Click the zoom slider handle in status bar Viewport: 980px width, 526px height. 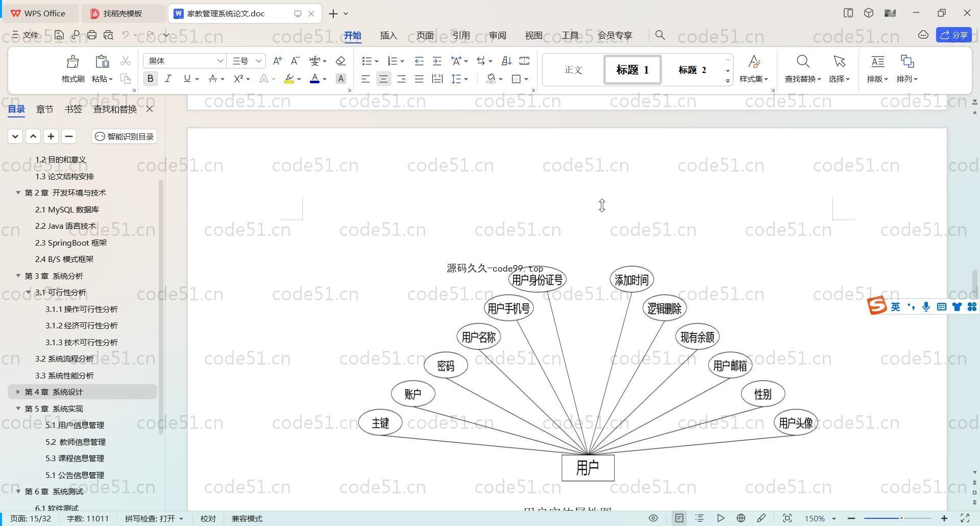901,518
